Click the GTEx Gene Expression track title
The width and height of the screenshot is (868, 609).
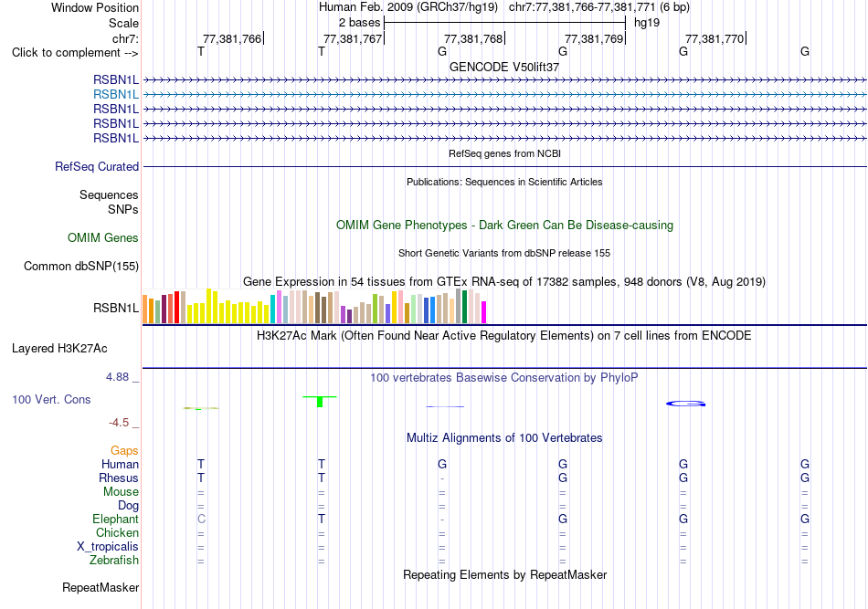(504, 281)
